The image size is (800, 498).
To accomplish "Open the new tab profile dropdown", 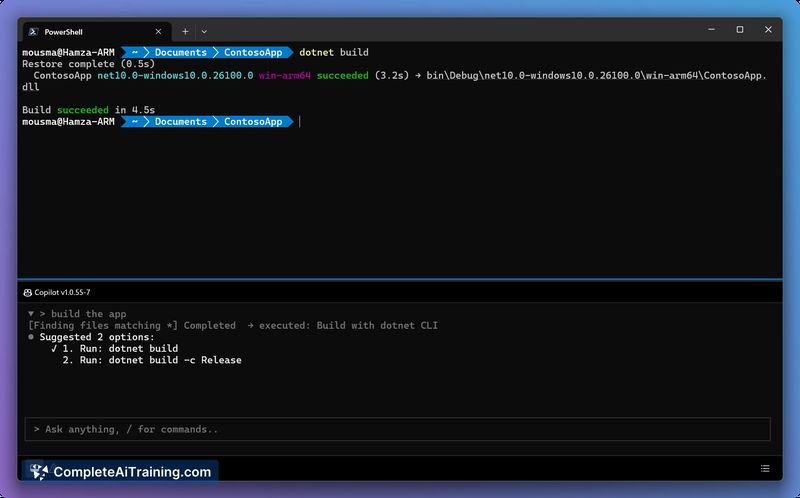I will pyautogui.click(x=204, y=32).
